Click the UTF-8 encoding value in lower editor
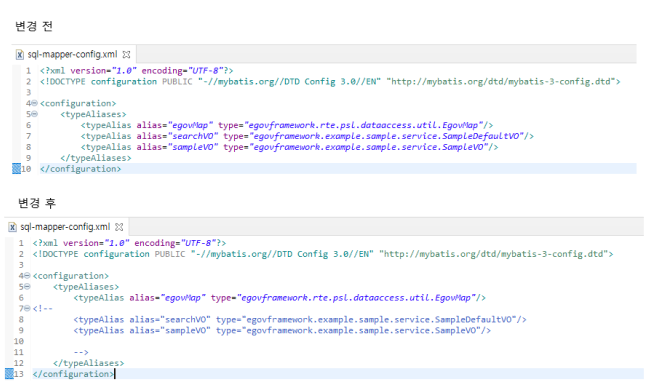The image size is (653, 389). click(199, 243)
